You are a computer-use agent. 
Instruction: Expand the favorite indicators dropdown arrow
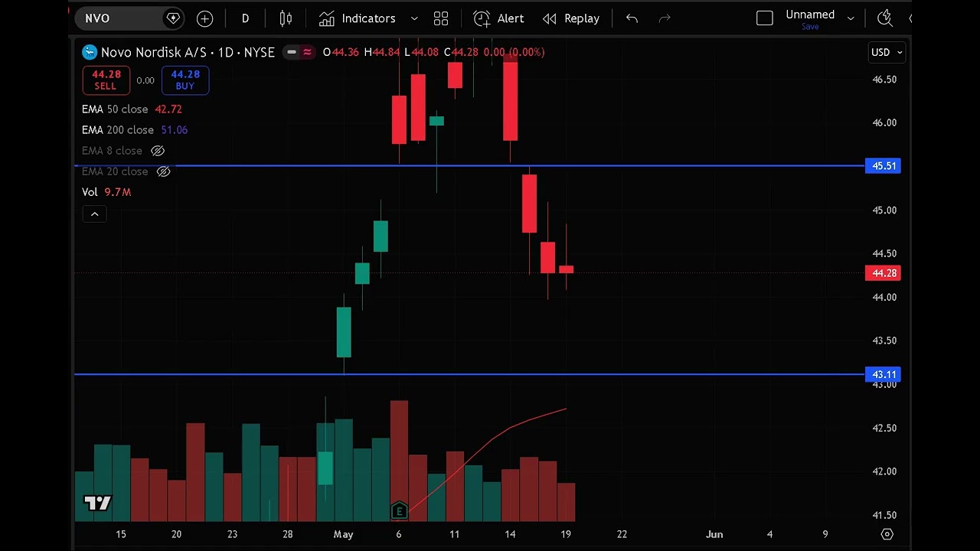click(414, 18)
